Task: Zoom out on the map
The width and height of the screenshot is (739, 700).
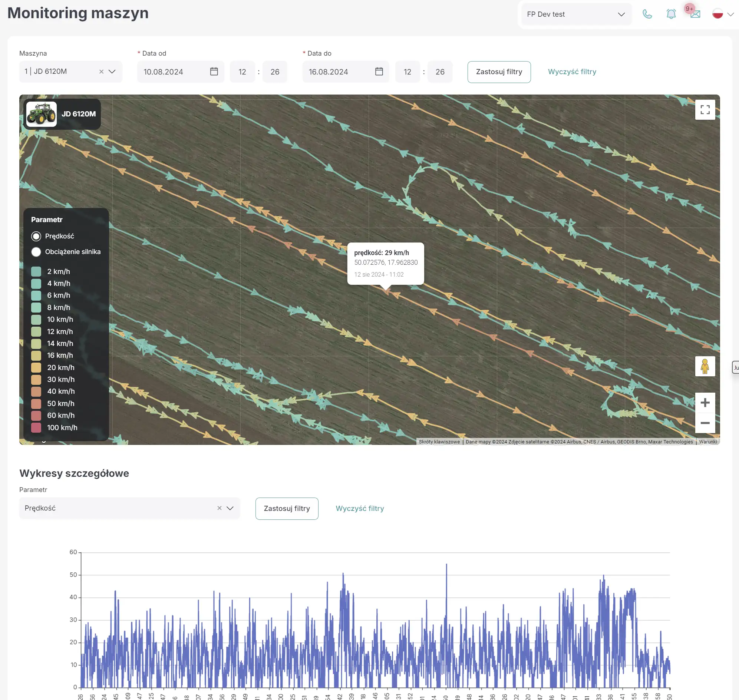Action: point(705,423)
